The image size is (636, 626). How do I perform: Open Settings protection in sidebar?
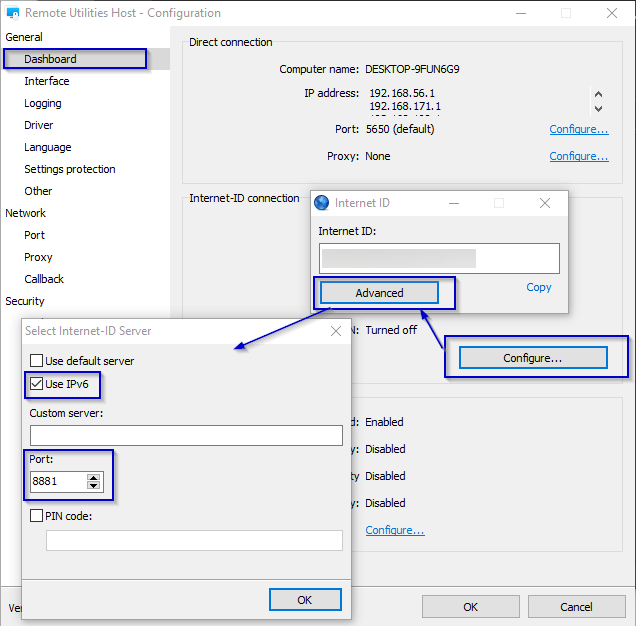70,169
